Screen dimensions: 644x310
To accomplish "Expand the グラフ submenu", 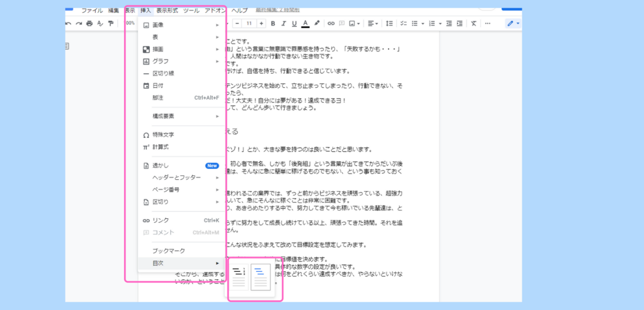I will (x=181, y=61).
